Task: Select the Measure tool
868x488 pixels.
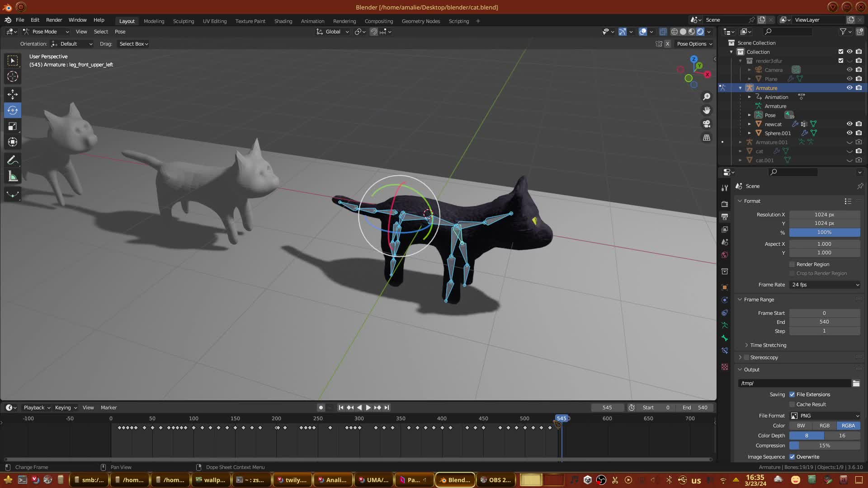Action: (13, 177)
